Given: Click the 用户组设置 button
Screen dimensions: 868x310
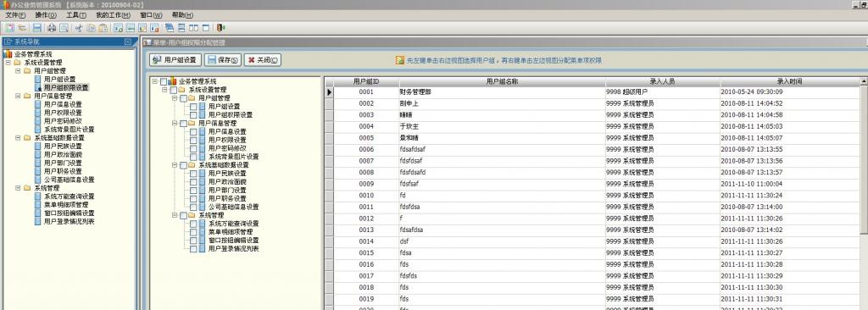Looking at the screenshot, I should (175, 60).
